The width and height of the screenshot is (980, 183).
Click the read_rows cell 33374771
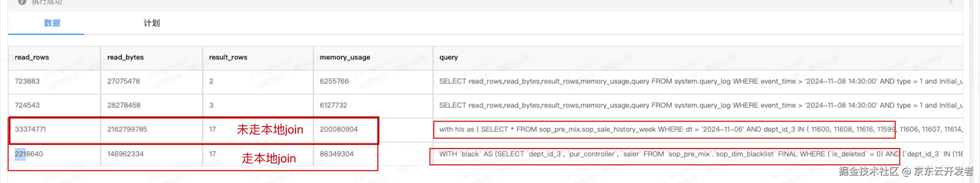coord(30,129)
